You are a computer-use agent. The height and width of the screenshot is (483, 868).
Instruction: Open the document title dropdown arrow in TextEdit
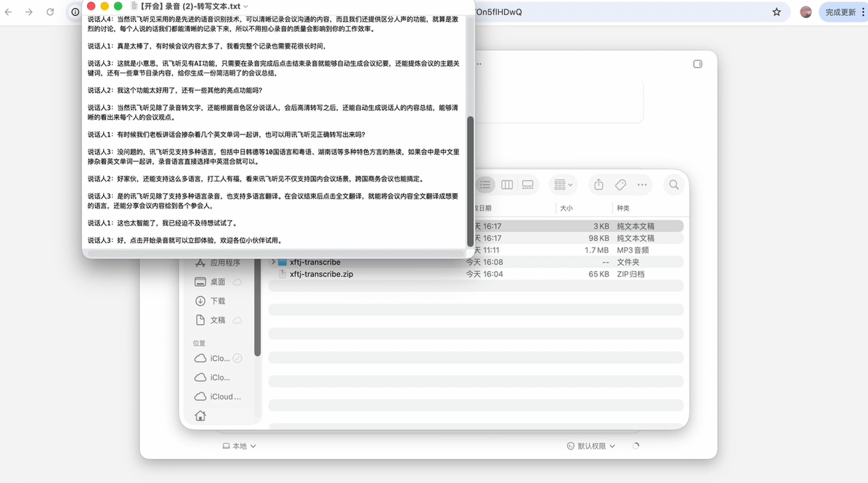pyautogui.click(x=246, y=6)
